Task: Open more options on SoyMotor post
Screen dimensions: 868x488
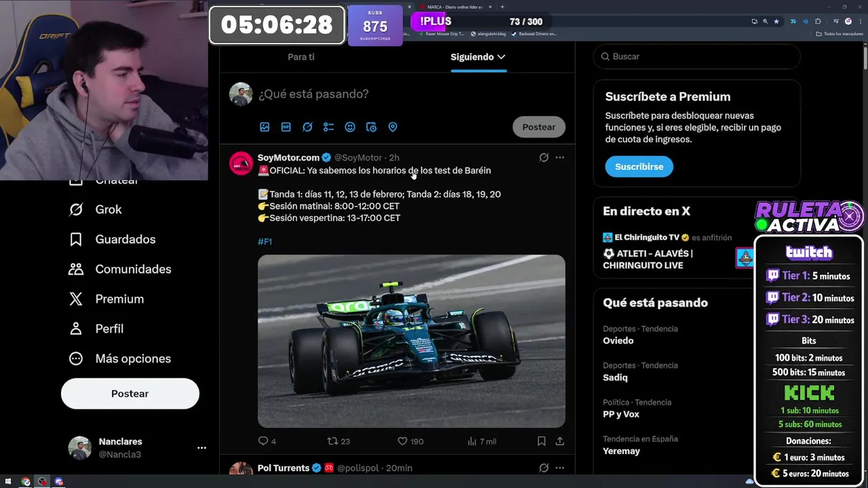Action: [x=559, y=157]
